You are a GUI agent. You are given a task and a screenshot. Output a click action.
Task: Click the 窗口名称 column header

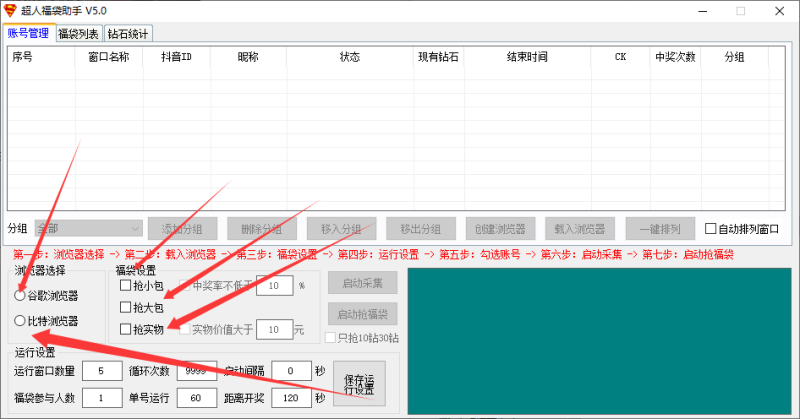109,57
